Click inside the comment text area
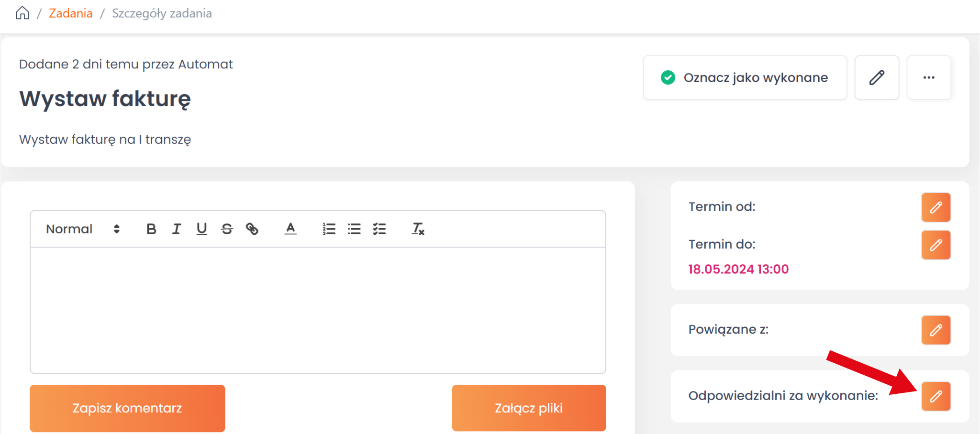Screen dimensions: 980x434 [x=318, y=310]
